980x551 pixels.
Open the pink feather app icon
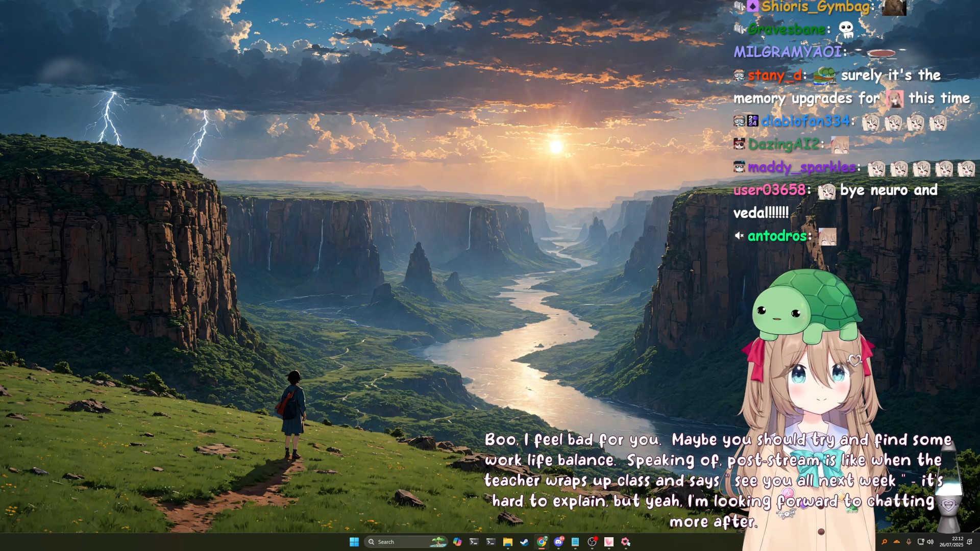[609, 542]
